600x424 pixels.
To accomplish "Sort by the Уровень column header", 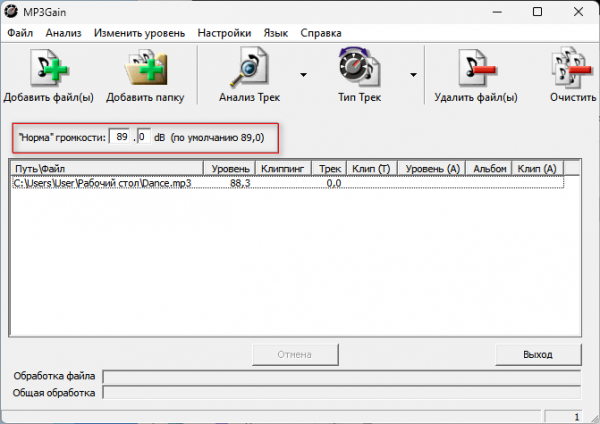I will pos(229,169).
